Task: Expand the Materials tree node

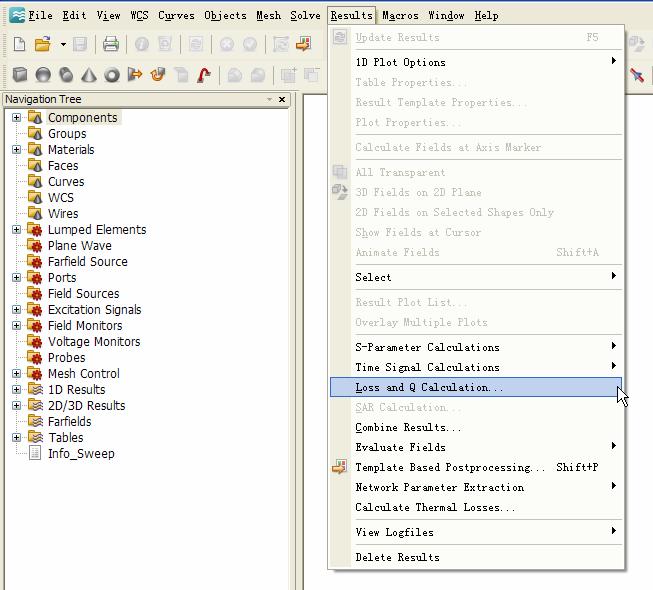Action: point(16,149)
